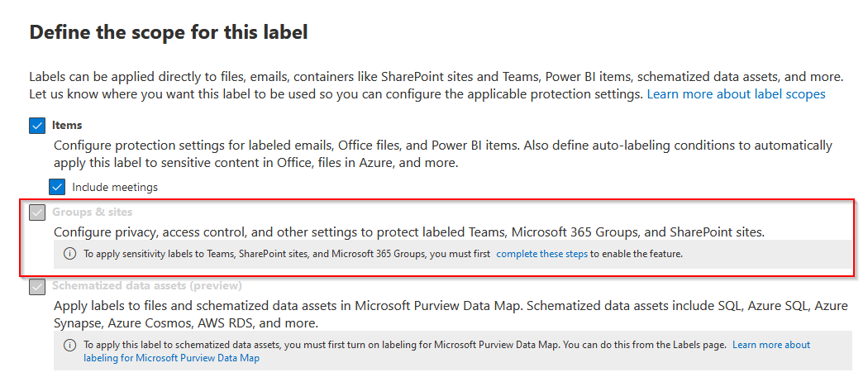Click the 'Configure privacy, access control' description
Image resolution: width=868 pixels, height=382 pixels.
point(408,232)
